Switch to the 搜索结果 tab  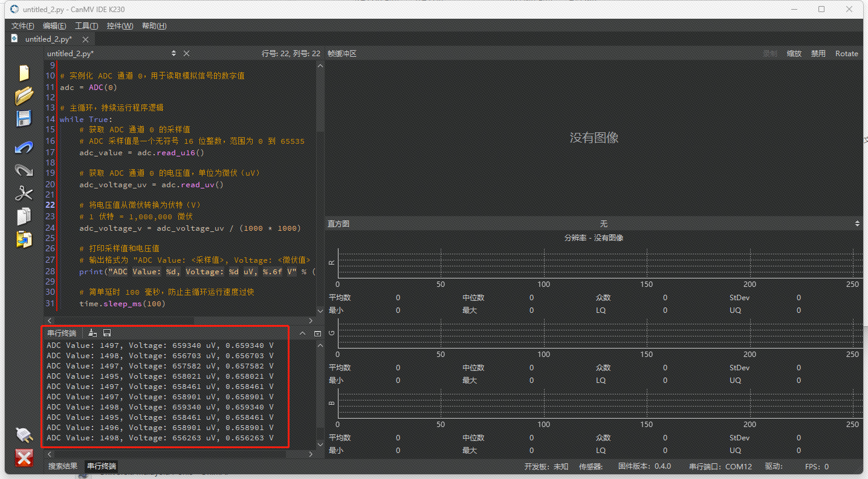63,466
